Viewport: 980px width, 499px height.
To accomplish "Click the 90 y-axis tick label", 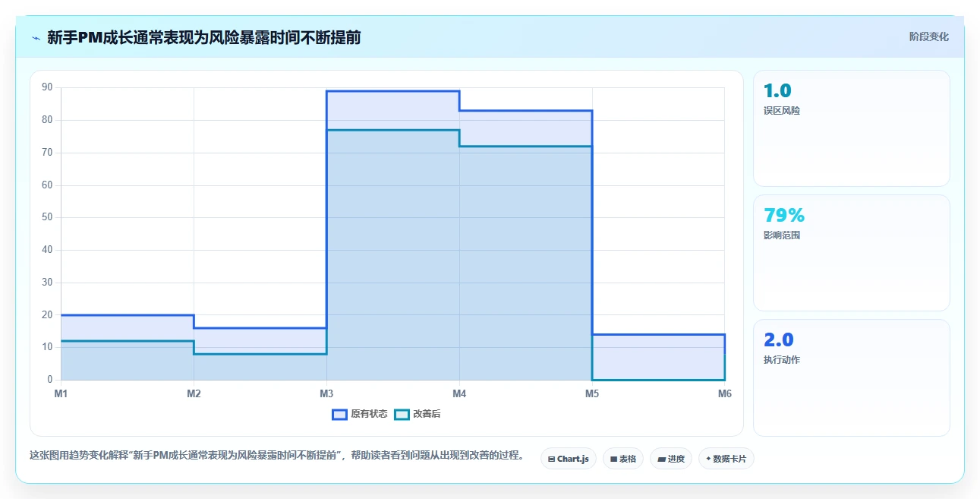I will [x=48, y=87].
